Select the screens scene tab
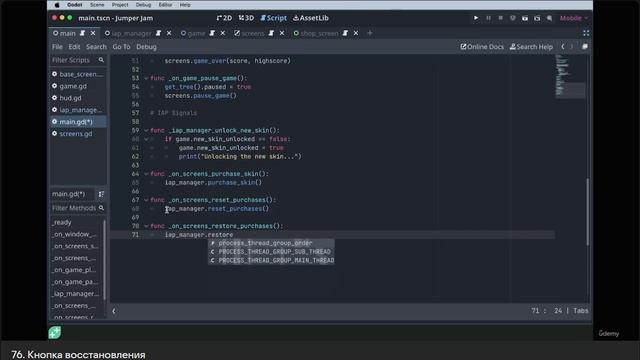640x360 pixels. (x=252, y=33)
